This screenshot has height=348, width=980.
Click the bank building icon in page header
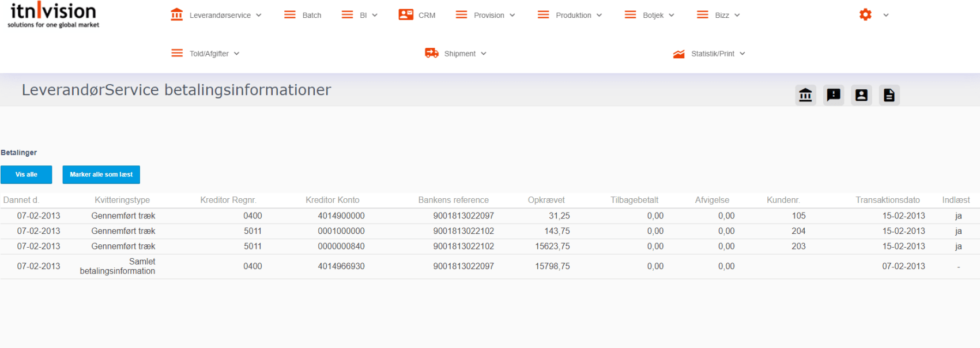click(x=805, y=95)
